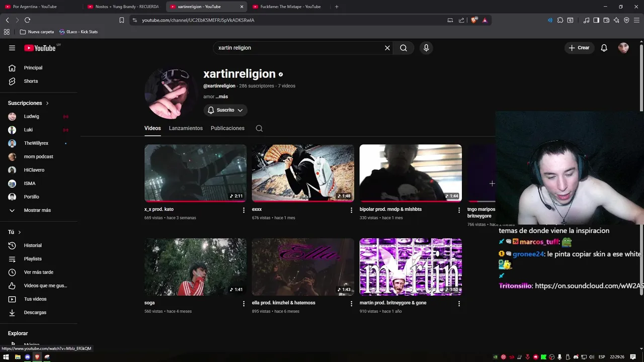Open the notifications bell
Image resolution: width=644 pixels, height=362 pixels.
[604, 48]
